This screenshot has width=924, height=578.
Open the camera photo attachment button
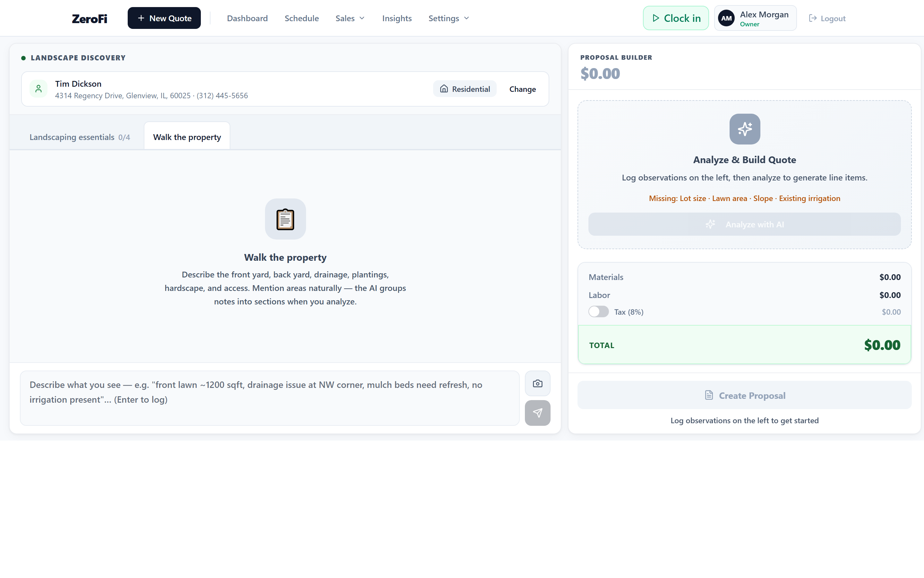click(x=537, y=383)
